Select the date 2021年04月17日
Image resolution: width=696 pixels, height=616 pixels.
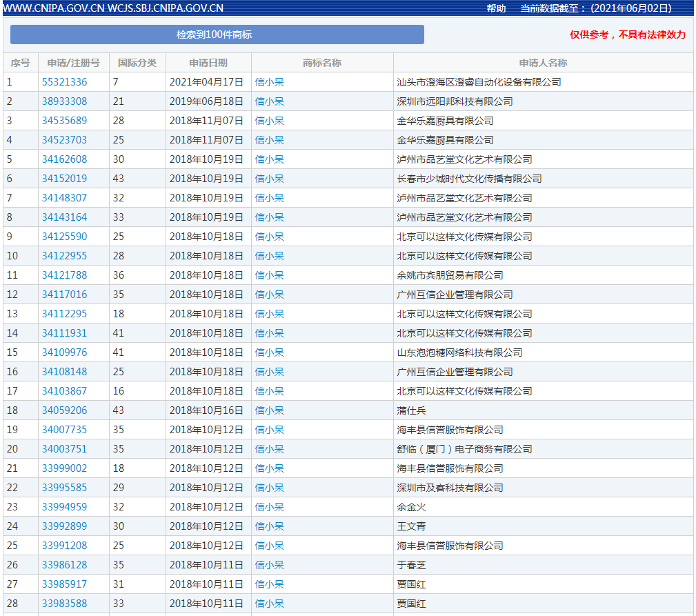[x=206, y=82]
